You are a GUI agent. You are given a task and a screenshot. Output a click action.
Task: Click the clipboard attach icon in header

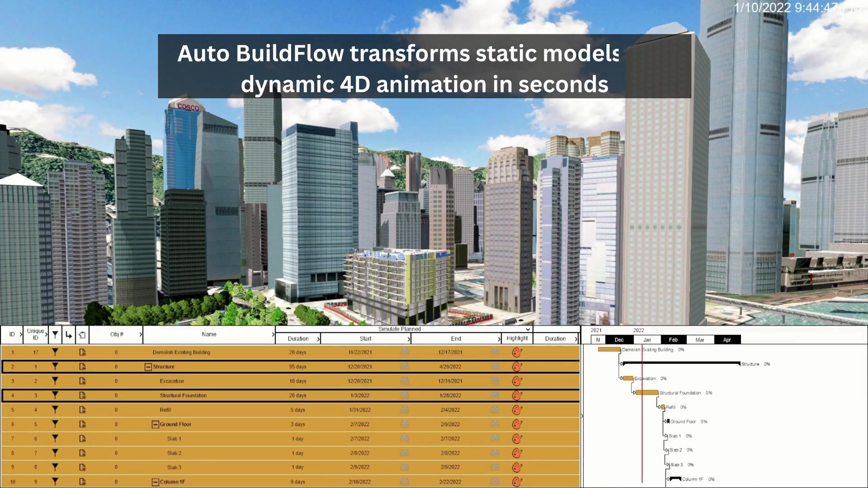pyautogui.click(x=82, y=335)
